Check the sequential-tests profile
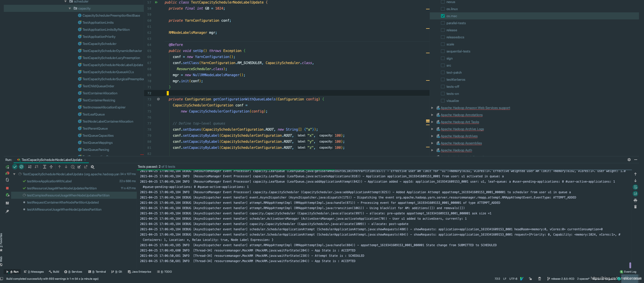The width and height of the screenshot is (644, 283). [x=443, y=51]
